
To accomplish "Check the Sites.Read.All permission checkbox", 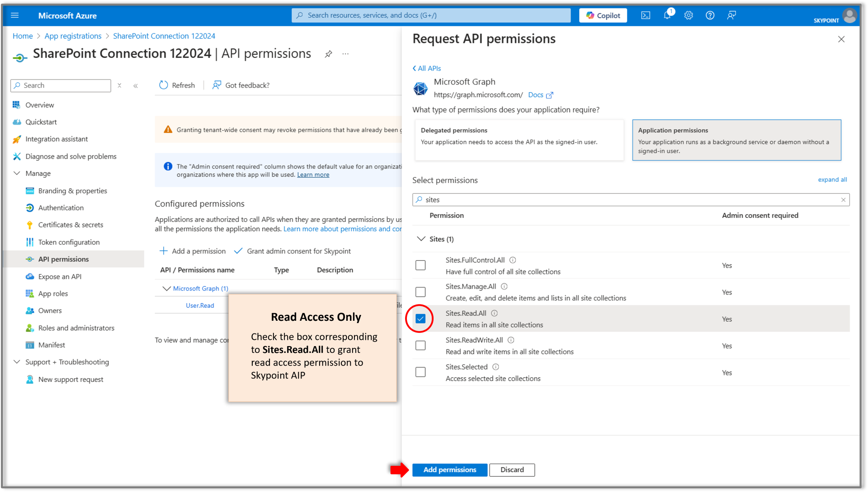I will [421, 319].
